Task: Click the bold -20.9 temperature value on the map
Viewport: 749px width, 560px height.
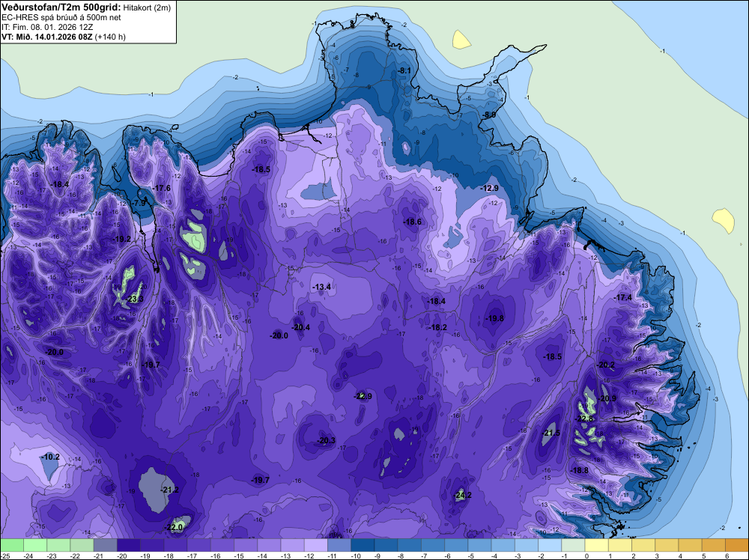Action: pyautogui.click(x=607, y=398)
